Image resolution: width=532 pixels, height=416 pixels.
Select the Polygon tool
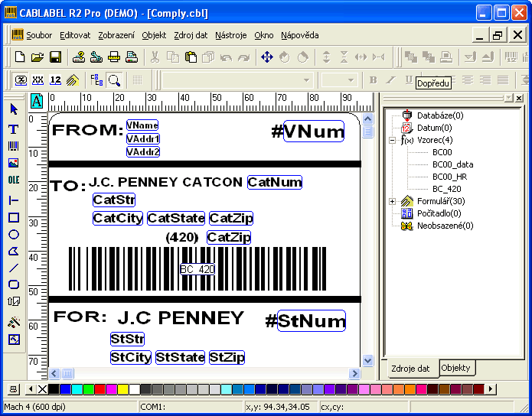click(x=14, y=252)
